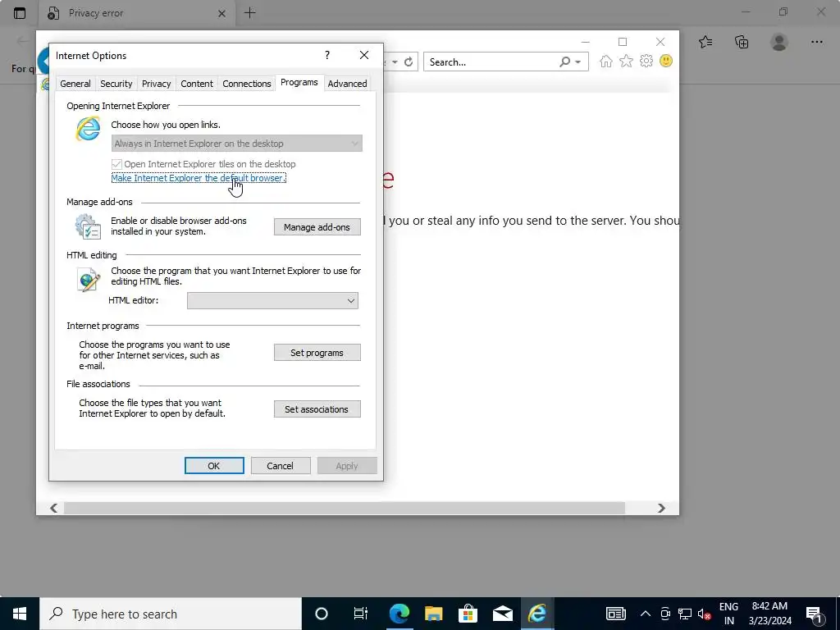Screen dimensions: 840x630
Task: Click the magnifier search icon in IE
Action: 564,62
